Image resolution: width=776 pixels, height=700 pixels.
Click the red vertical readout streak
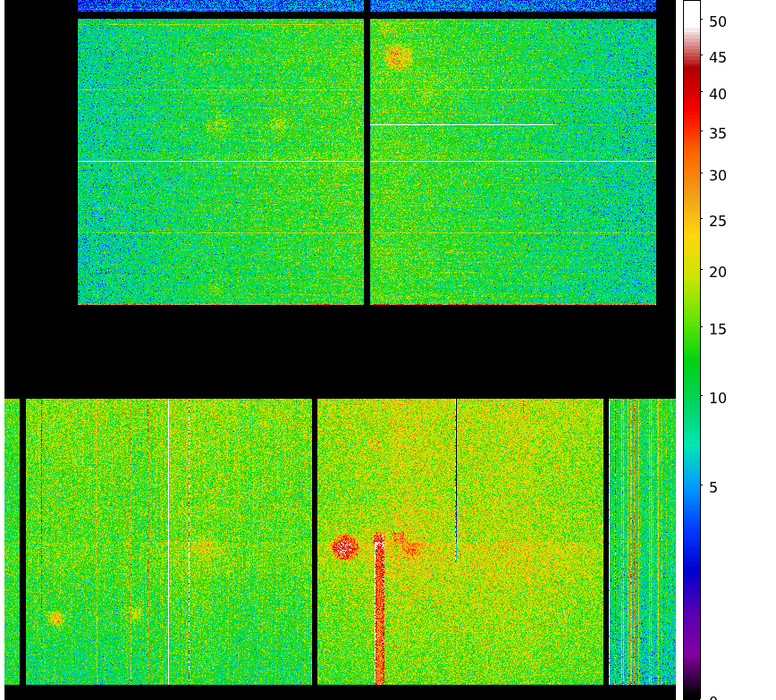(380, 617)
